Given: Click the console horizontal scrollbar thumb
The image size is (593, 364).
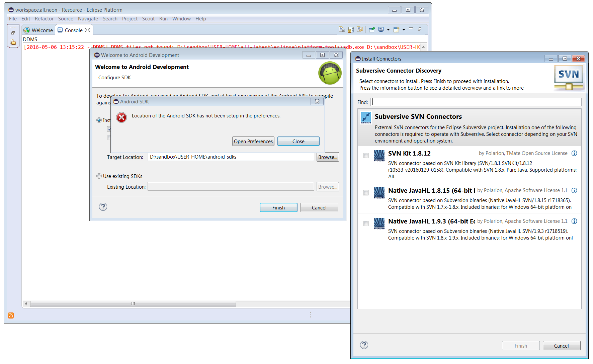Looking at the screenshot, I should pos(133,304).
